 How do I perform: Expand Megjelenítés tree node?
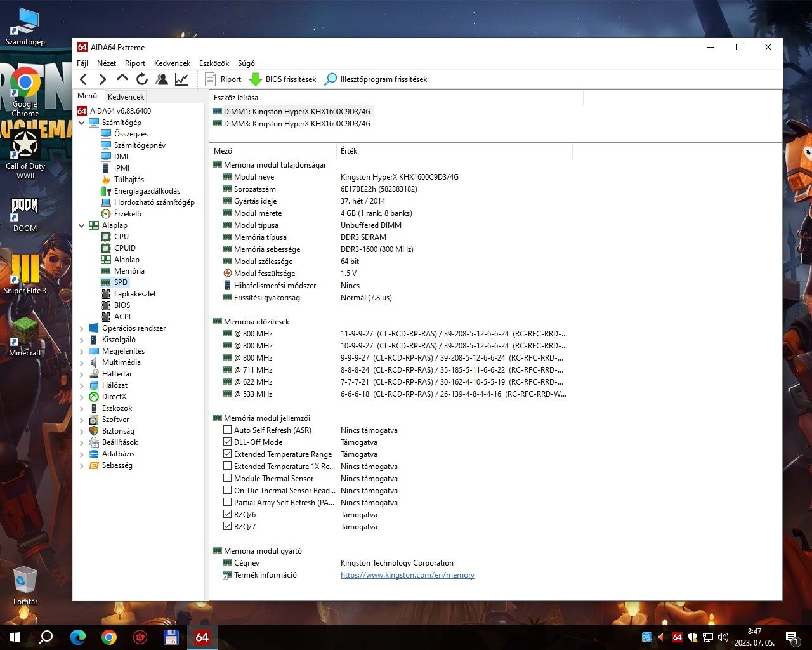(x=81, y=352)
